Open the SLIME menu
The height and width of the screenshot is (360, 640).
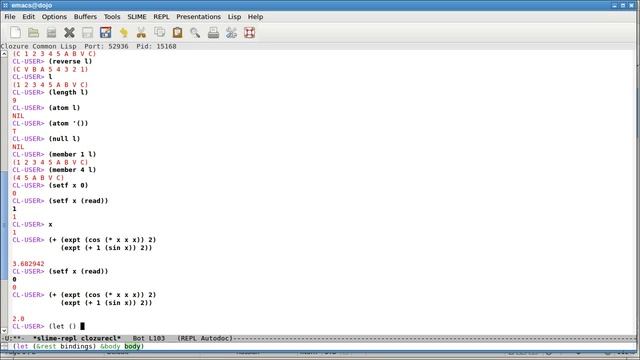[x=137, y=17]
